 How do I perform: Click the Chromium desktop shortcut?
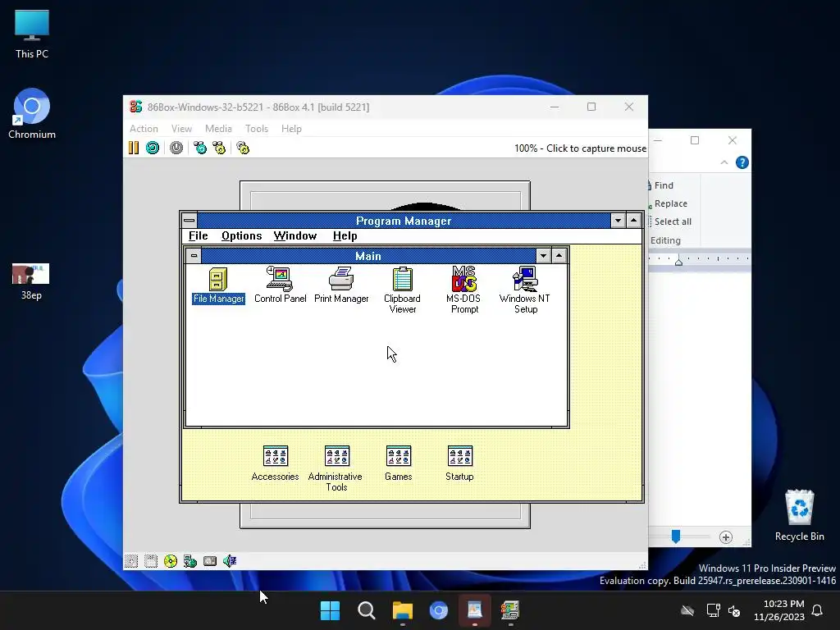click(32, 114)
